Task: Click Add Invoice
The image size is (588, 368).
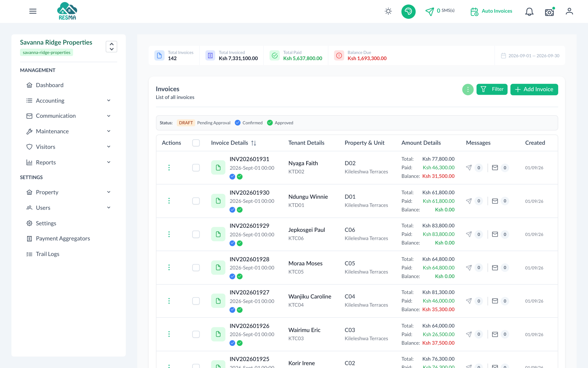Action: [534, 89]
